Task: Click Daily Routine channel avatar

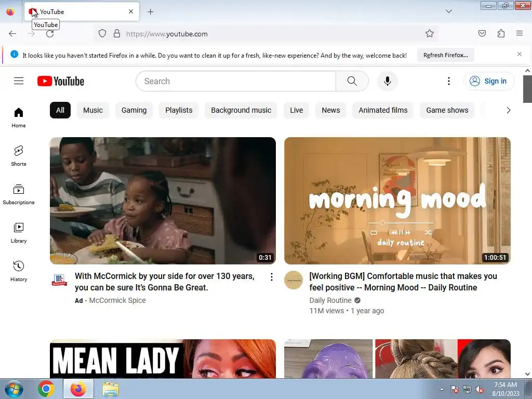Action: (x=294, y=280)
